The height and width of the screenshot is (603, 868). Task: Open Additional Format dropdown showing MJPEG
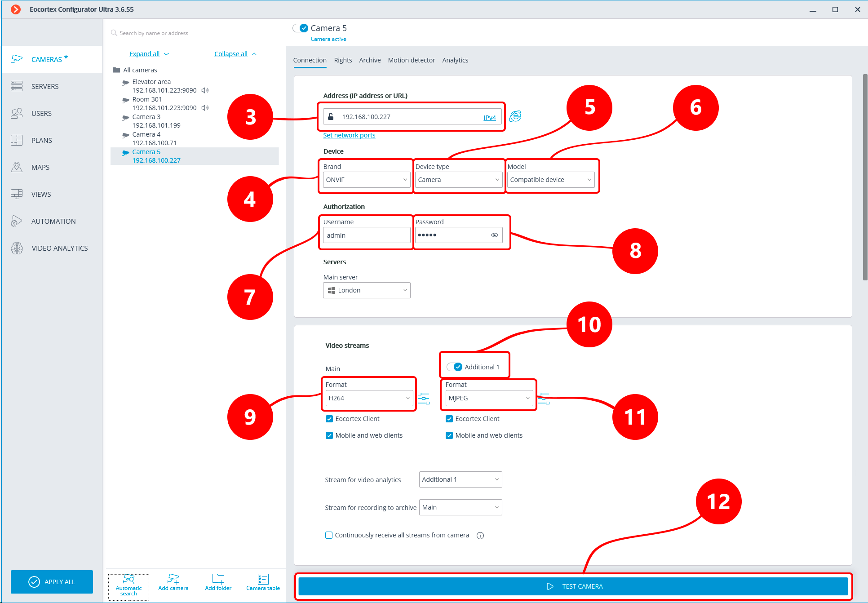point(489,398)
